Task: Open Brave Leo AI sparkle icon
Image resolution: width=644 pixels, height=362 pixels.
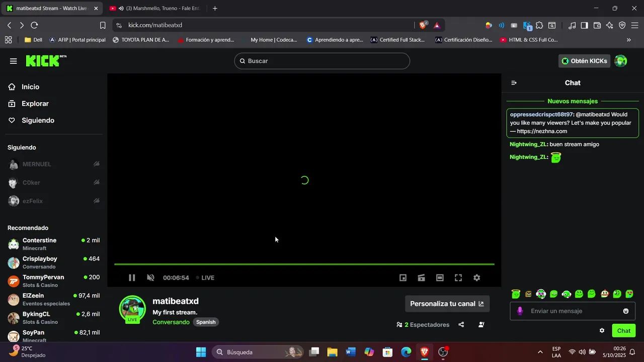Action: 610,25
